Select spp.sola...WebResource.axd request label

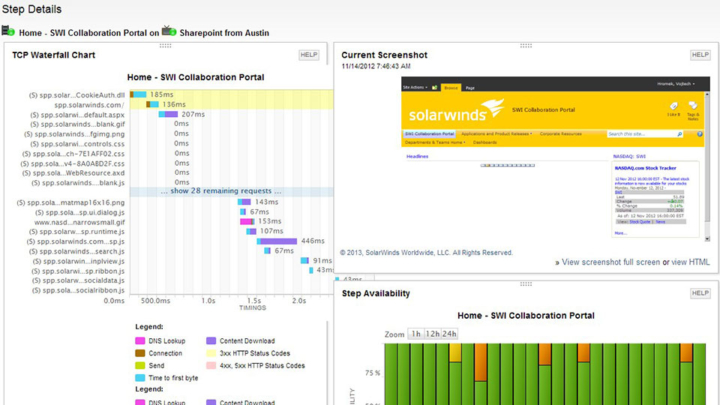[73, 173]
